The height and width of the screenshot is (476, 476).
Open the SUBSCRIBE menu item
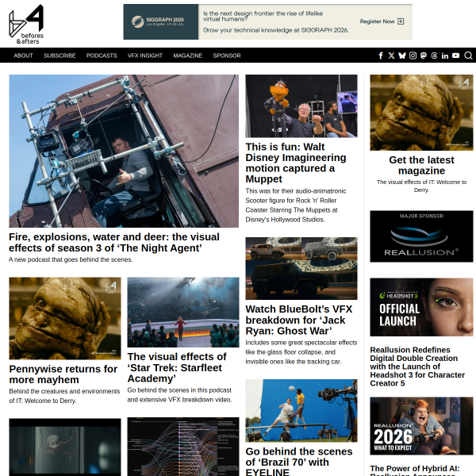(x=59, y=56)
